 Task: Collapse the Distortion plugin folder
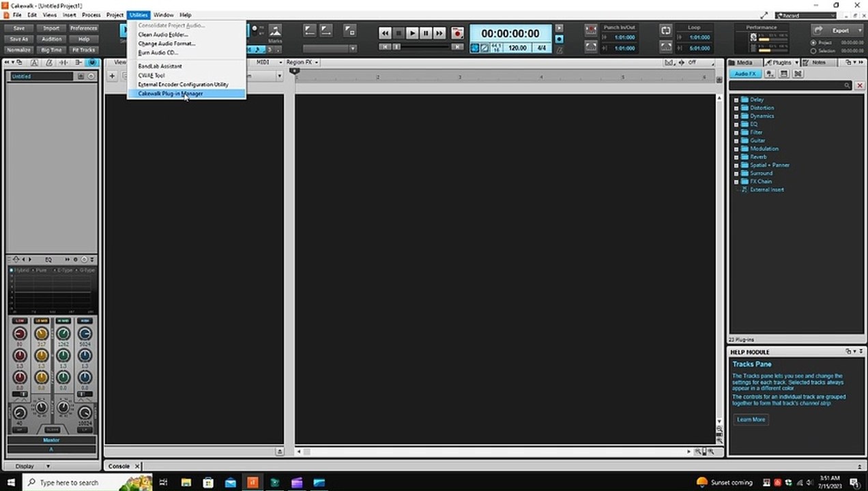(x=736, y=108)
